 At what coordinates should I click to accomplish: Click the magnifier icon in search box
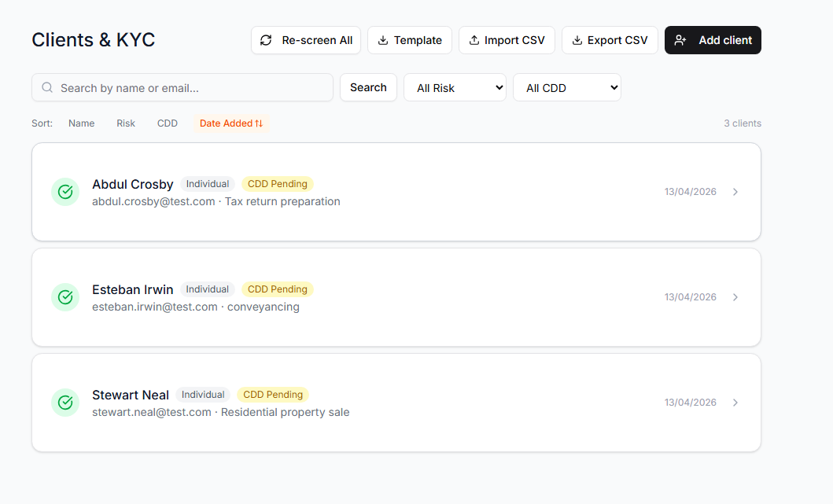(47, 87)
